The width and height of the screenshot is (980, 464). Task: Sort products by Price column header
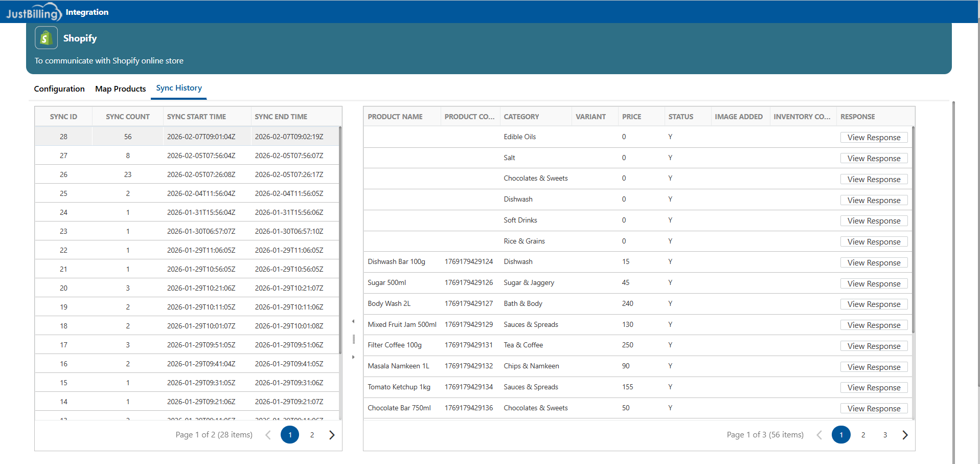(631, 117)
